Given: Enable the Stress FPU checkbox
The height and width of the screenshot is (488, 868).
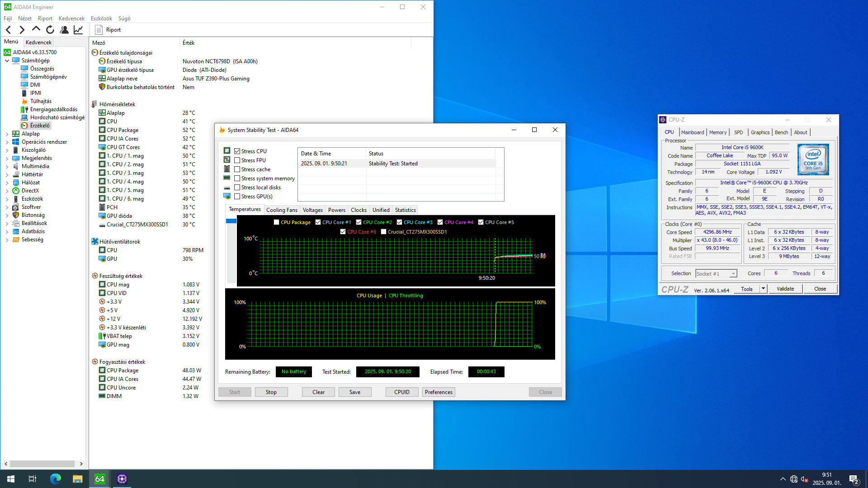Looking at the screenshot, I should (x=237, y=160).
